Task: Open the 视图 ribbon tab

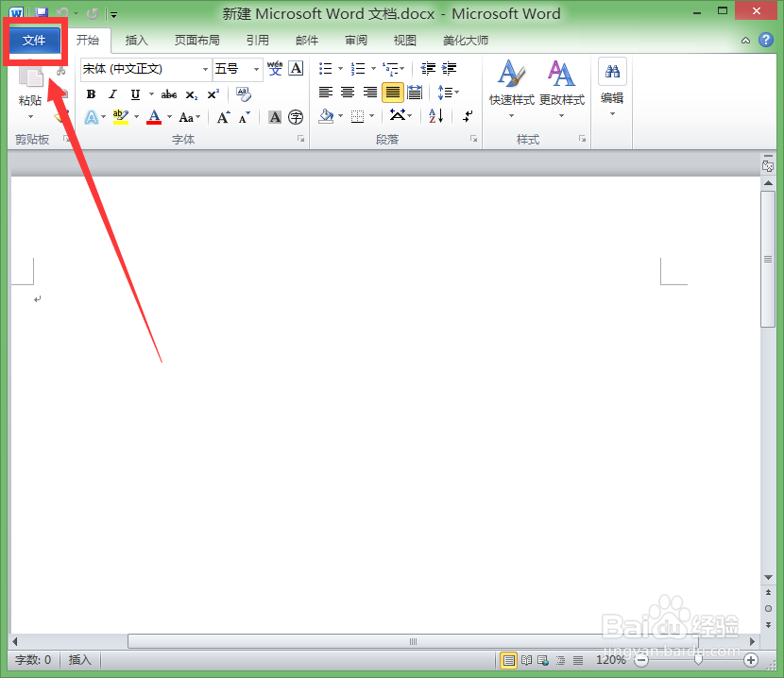Action: (x=405, y=41)
